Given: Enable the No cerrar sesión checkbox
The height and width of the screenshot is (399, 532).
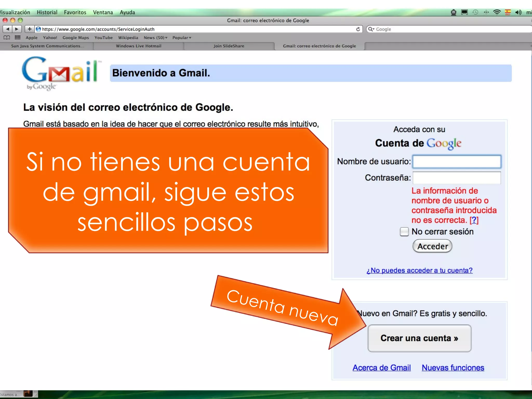Looking at the screenshot, I should 404,231.
